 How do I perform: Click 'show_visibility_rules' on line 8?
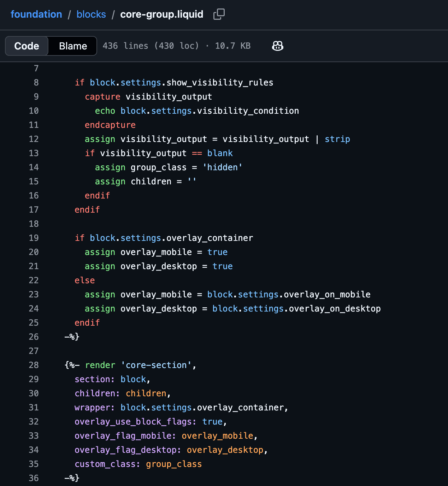(x=220, y=83)
